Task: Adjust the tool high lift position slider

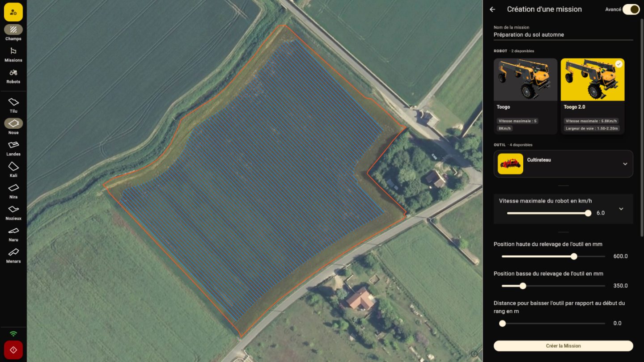Action: coord(553,257)
